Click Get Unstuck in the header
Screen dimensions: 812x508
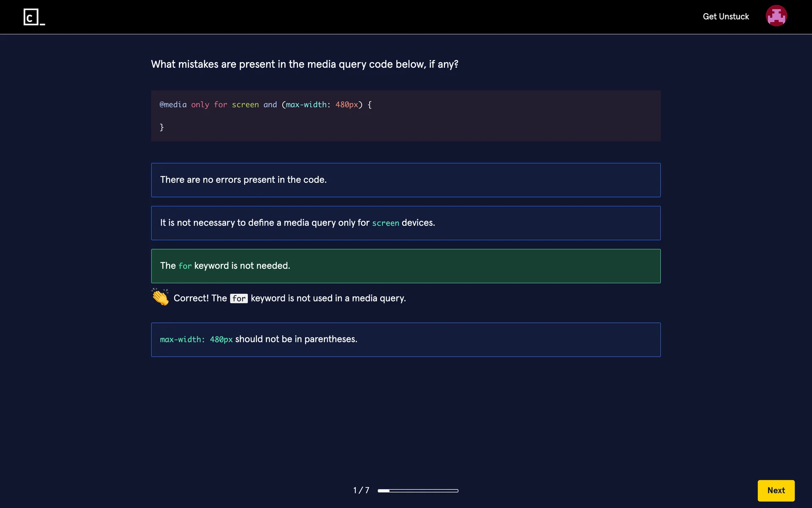pos(726,17)
